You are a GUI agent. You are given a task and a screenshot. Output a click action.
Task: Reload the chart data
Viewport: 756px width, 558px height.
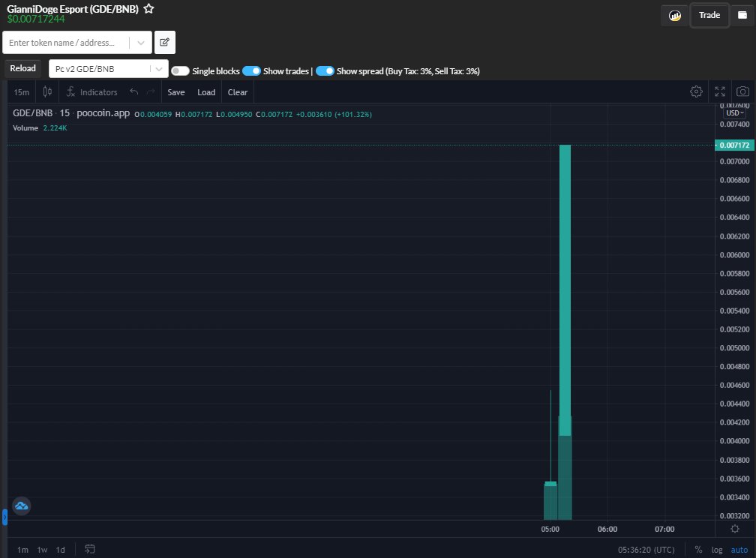[x=22, y=68]
